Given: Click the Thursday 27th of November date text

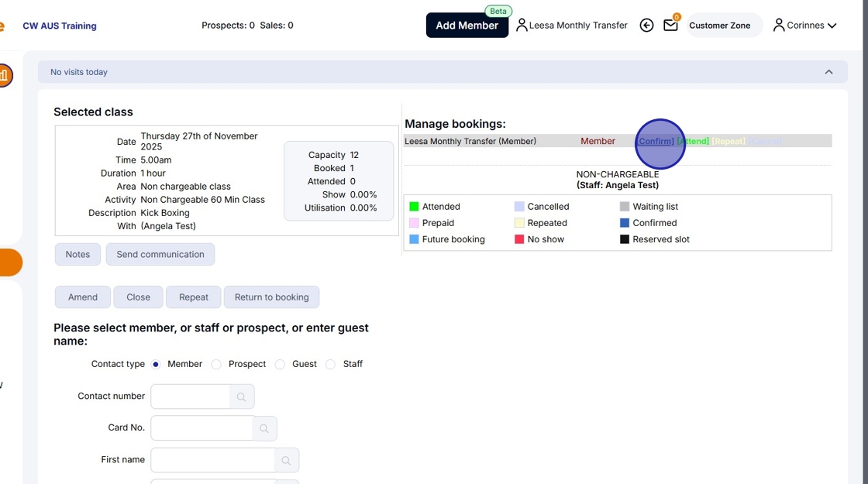Looking at the screenshot, I should (x=199, y=141).
